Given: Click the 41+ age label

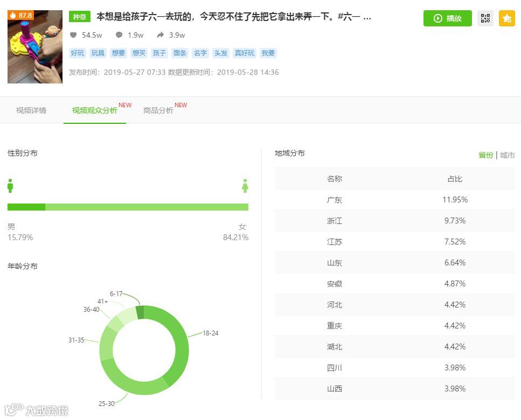Looking at the screenshot, I should [103, 302].
